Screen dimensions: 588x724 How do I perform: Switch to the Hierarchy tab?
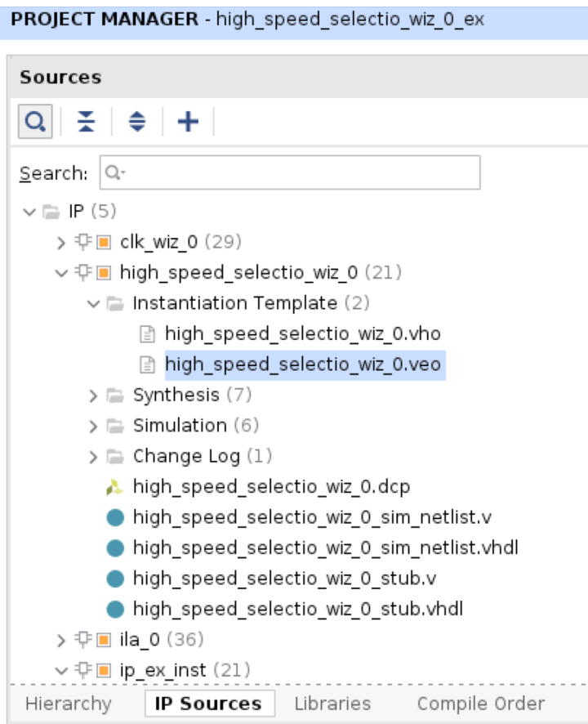pos(68,704)
